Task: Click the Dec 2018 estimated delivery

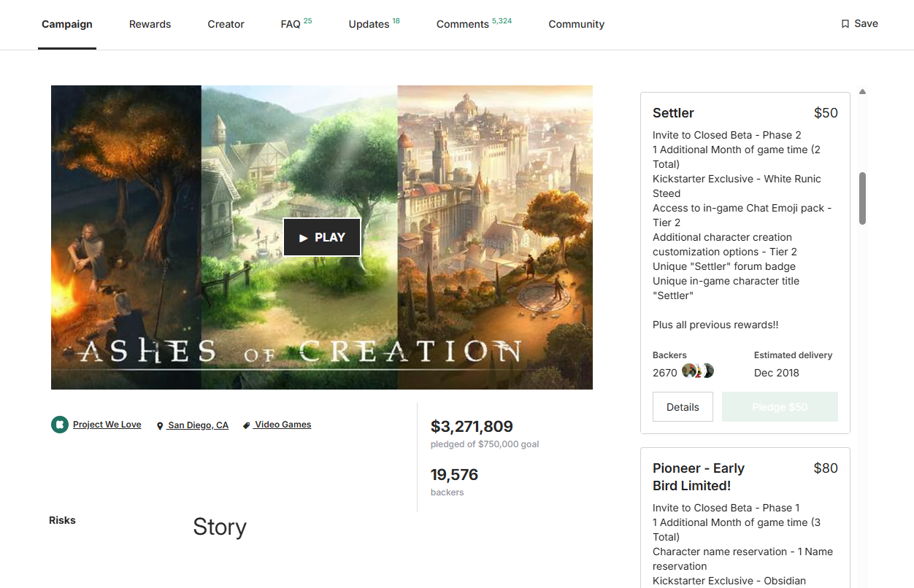Action: (777, 373)
